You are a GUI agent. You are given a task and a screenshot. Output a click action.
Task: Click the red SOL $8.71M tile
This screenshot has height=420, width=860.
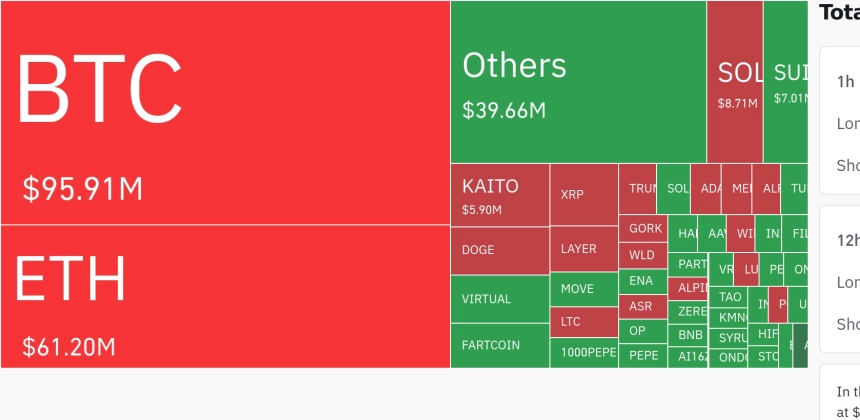point(734,82)
